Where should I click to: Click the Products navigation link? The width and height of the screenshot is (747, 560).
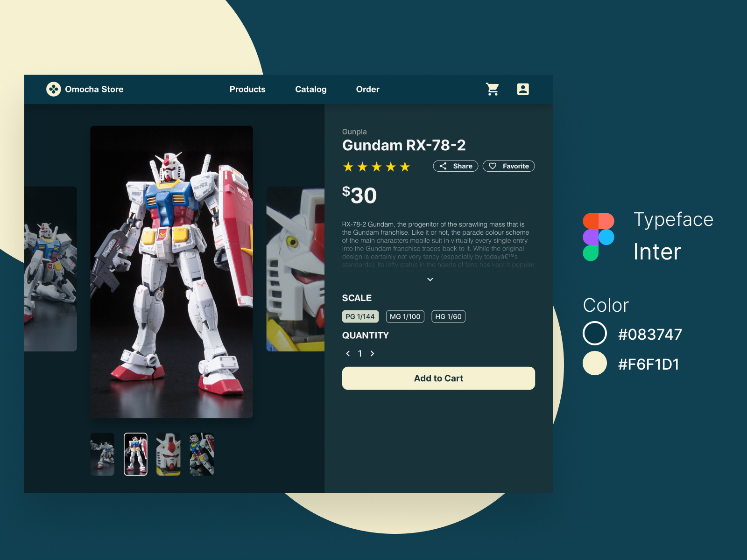tap(247, 90)
